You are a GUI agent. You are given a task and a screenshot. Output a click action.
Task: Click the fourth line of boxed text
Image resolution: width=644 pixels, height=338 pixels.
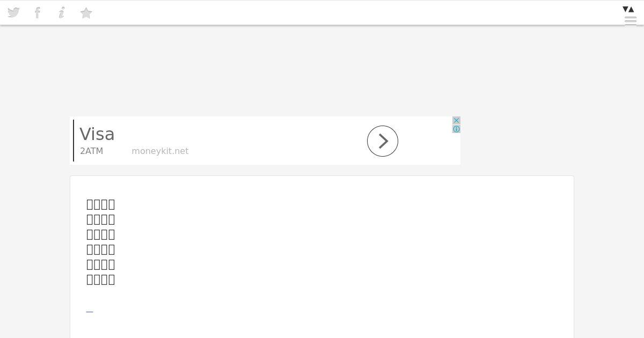101,249
